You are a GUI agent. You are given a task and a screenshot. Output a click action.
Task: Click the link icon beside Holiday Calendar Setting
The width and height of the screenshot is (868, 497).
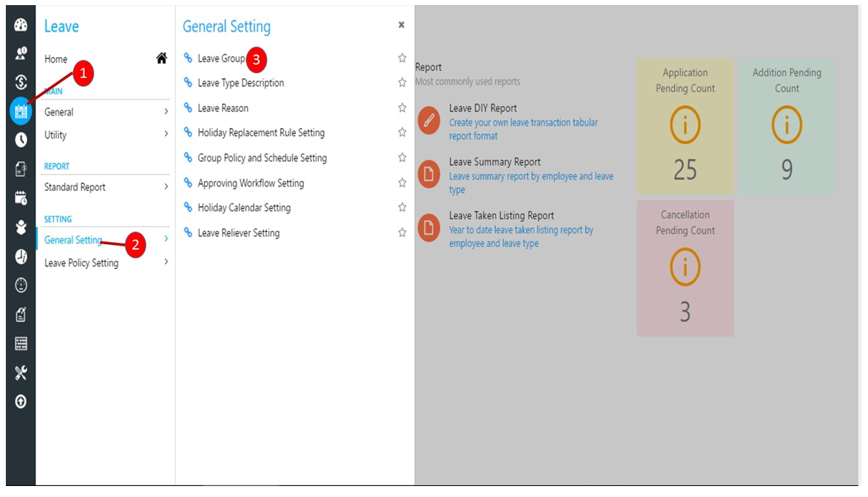[188, 207]
